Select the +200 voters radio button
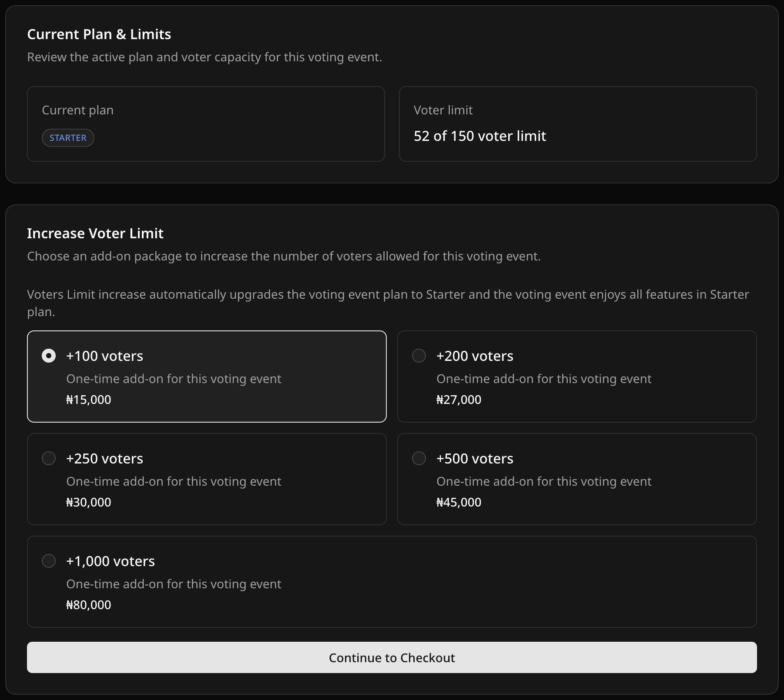784x700 pixels. (419, 356)
